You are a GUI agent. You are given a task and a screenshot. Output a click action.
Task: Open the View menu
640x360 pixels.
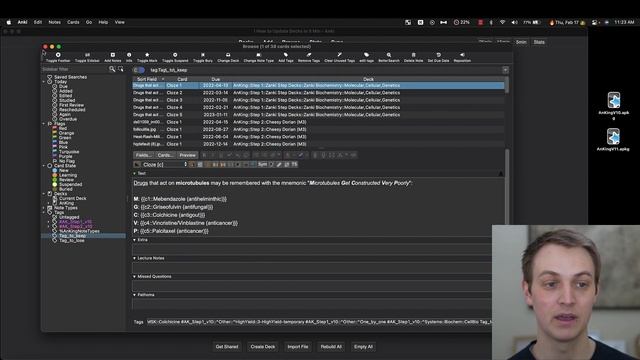coord(120,22)
